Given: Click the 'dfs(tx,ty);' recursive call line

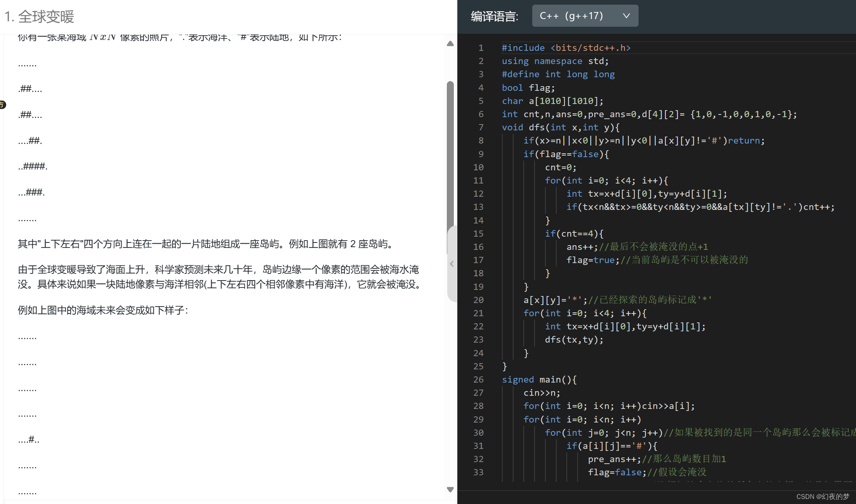Looking at the screenshot, I should (574, 339).
